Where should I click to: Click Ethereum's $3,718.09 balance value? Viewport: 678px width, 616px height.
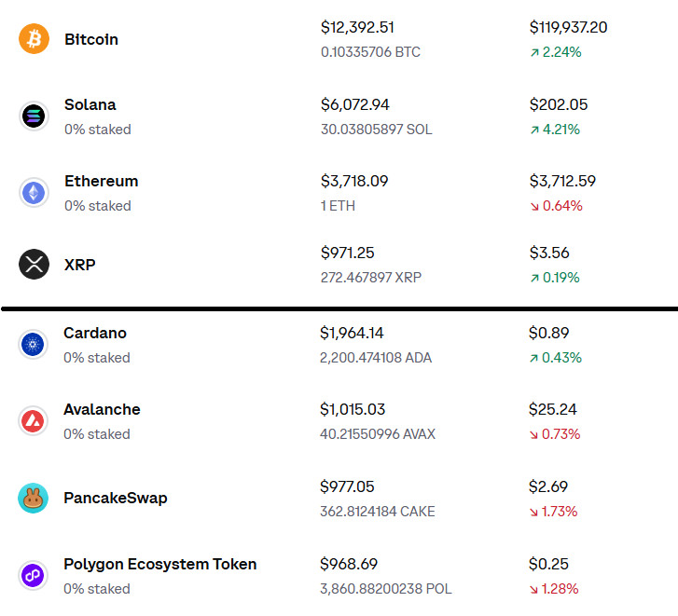click(354, 181)
